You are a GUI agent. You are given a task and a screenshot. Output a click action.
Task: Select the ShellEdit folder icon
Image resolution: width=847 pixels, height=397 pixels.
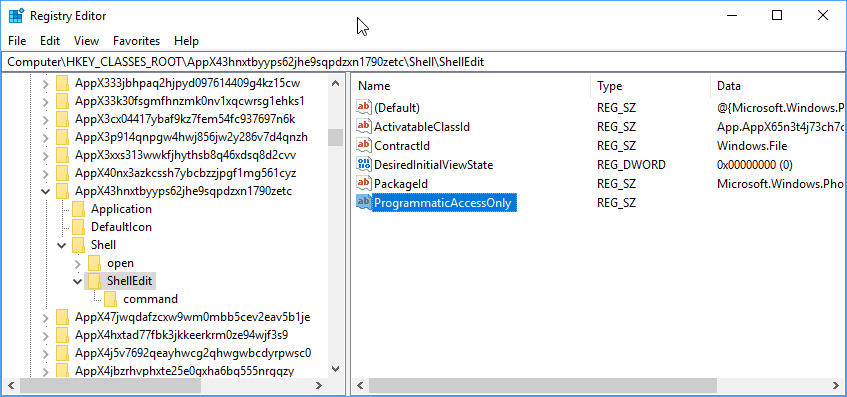coord(95,281)
